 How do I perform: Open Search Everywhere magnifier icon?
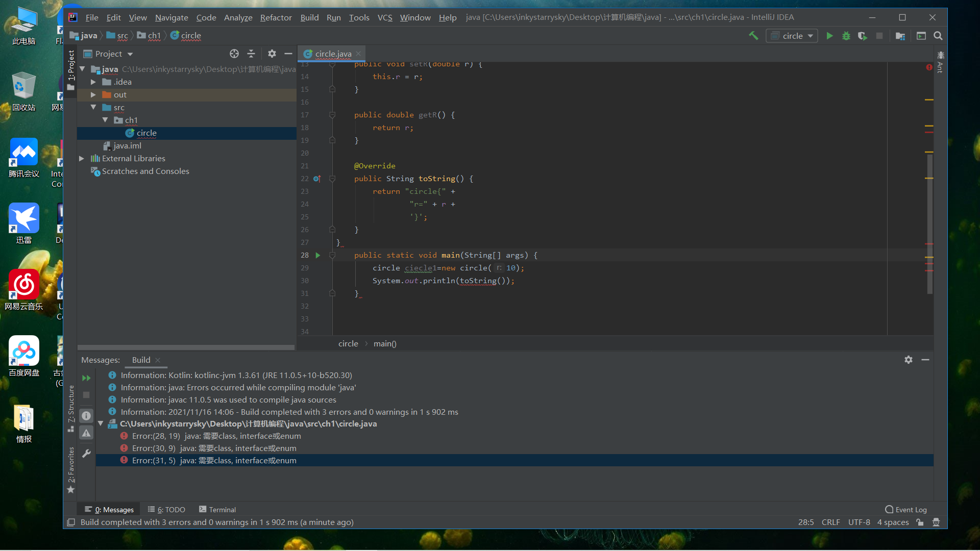[x=938, y=36]
